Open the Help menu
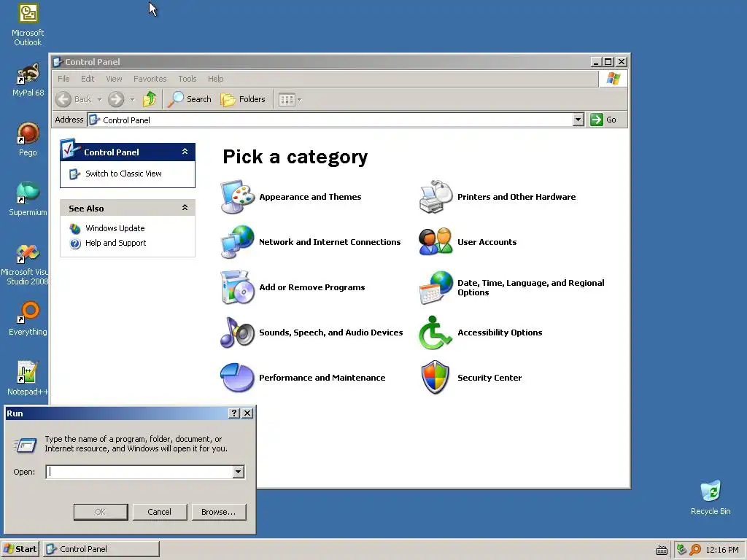 tap(215, 79)
